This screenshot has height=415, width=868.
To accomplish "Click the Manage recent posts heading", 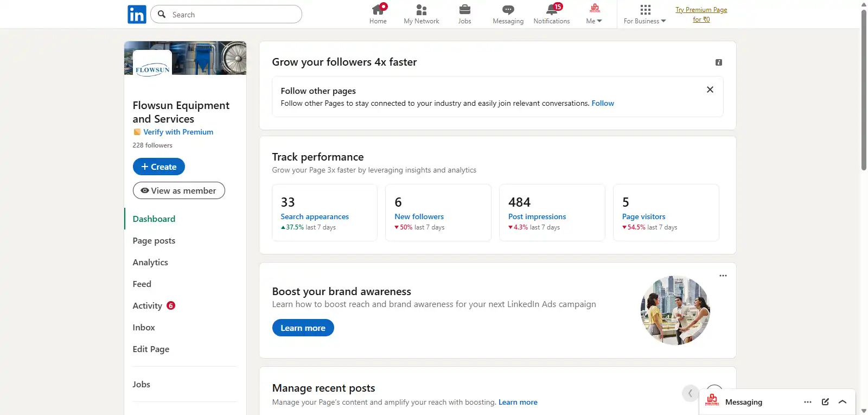I will pyautogui.click(x=324, y=388).
